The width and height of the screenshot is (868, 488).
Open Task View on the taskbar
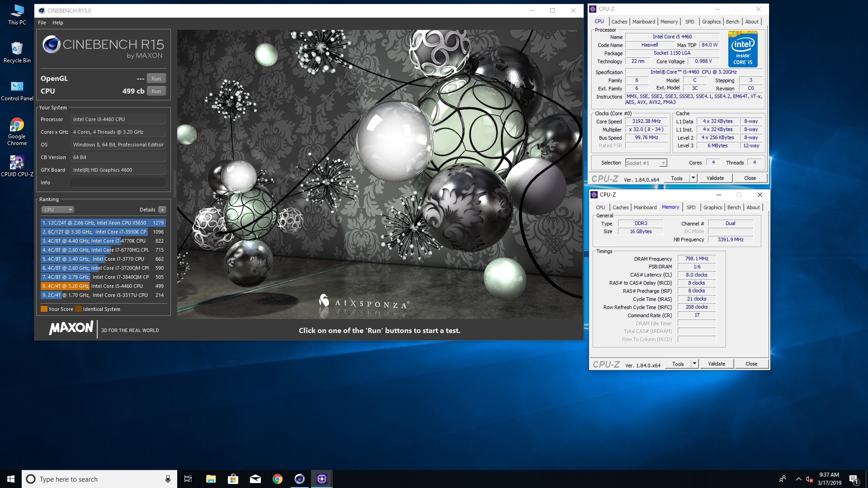tap(188, 479)
